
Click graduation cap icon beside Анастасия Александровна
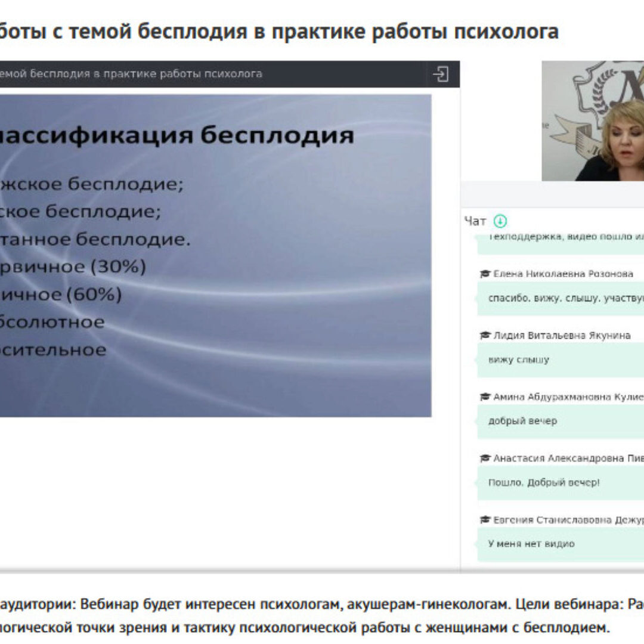pyautogui.click(x=485, y=459)
